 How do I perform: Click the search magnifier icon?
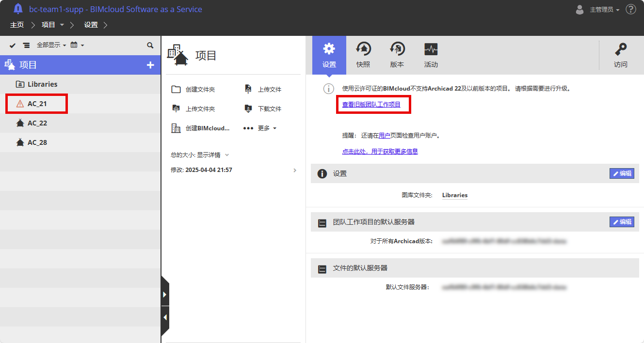tap(150, 45)
